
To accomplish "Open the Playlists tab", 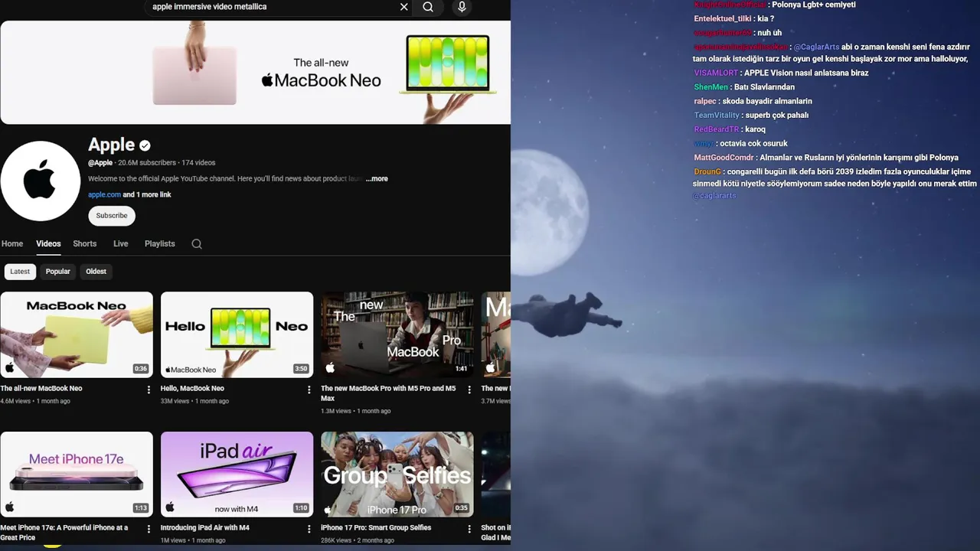I will point(160,243).
